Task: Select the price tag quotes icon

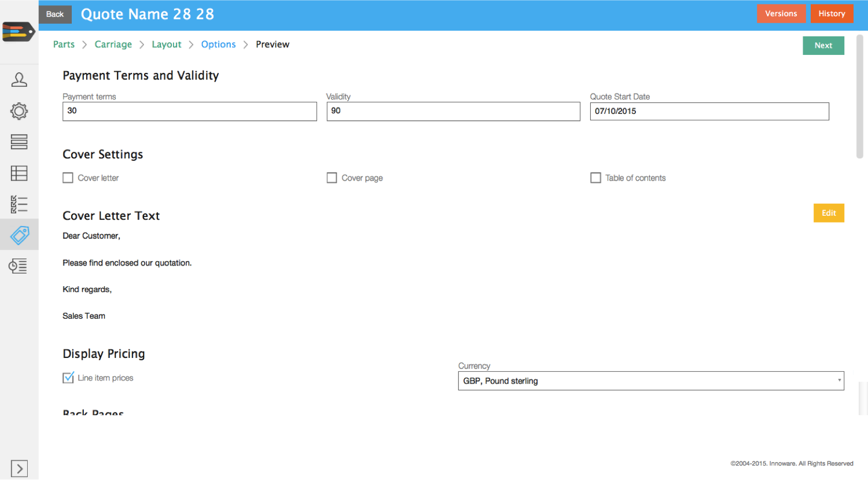Action: (19, 235)
